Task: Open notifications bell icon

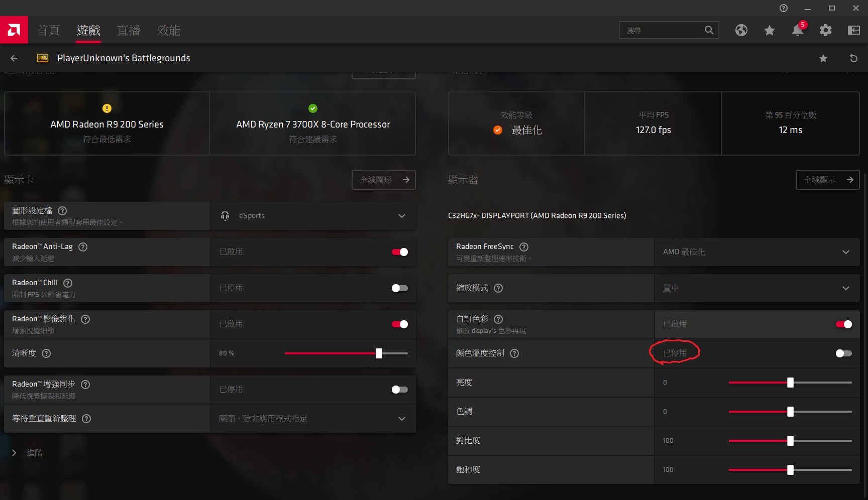Action: pos(797,31)
